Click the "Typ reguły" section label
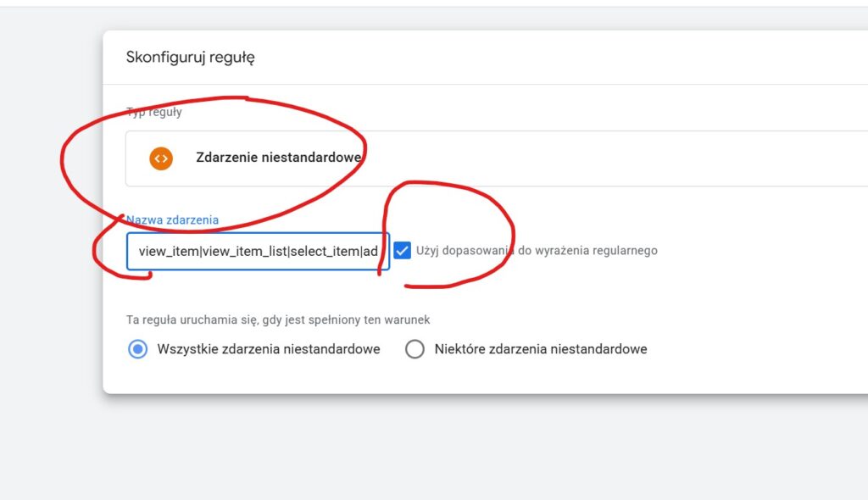868x500 pixels. pyautogui.click(x=154, y=112)
